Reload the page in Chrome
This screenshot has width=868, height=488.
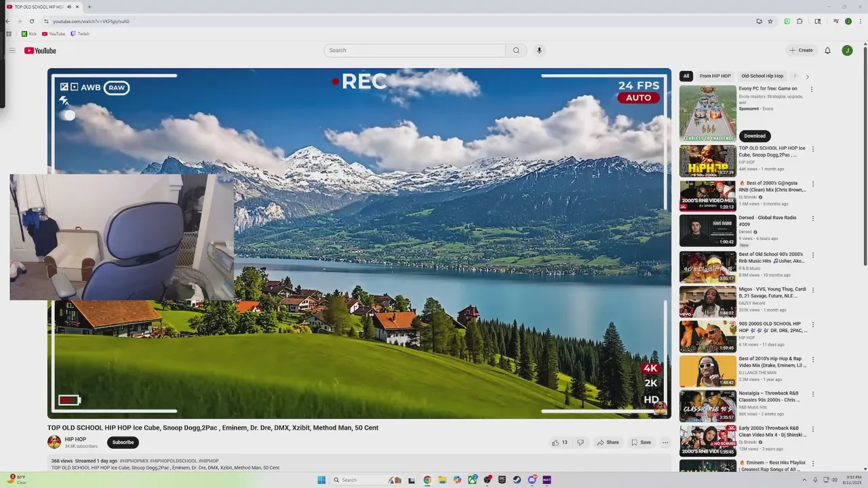pos(31,21)
